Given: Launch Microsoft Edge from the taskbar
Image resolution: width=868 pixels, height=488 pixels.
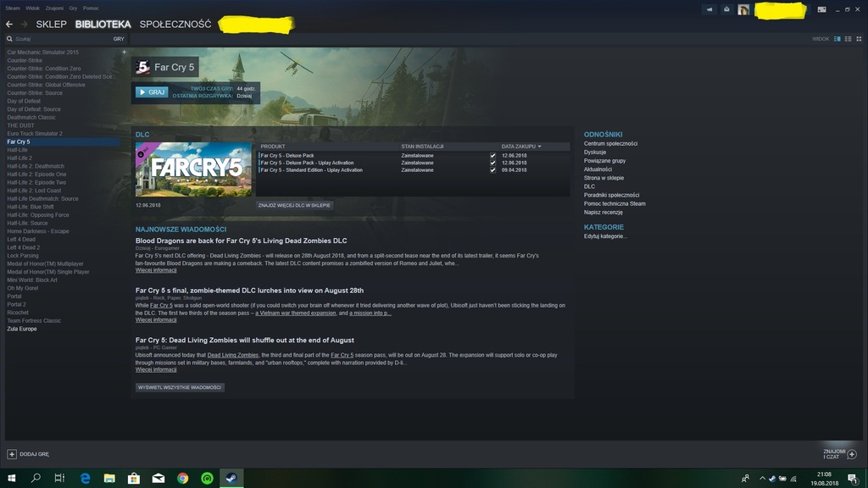Looking at the screenshot, I should pyautogui.click(x=86, y=478).
